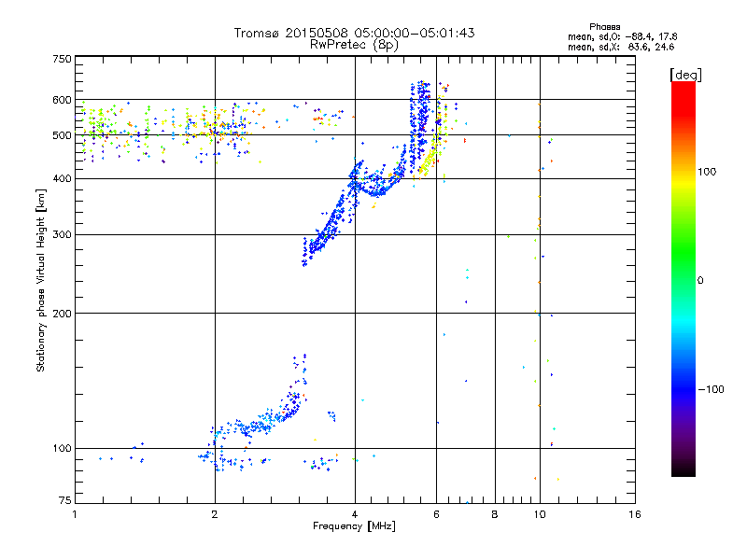Click the 'Phases' header text
The image size is (747, 560).
click(604, 27)
